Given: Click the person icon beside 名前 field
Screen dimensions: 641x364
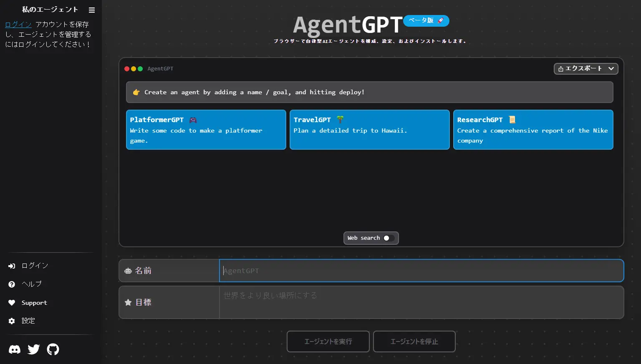Looking at the screenshot, I should pyautogui.click(x=128, y=271).
